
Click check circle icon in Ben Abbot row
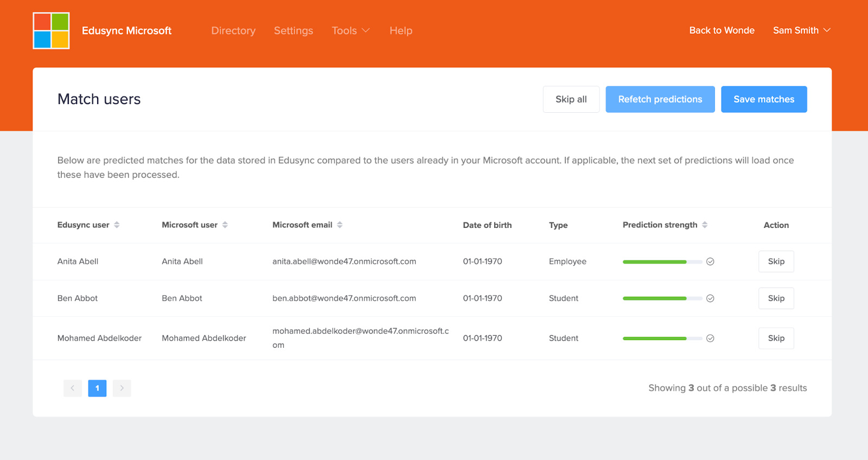point(710,298)
